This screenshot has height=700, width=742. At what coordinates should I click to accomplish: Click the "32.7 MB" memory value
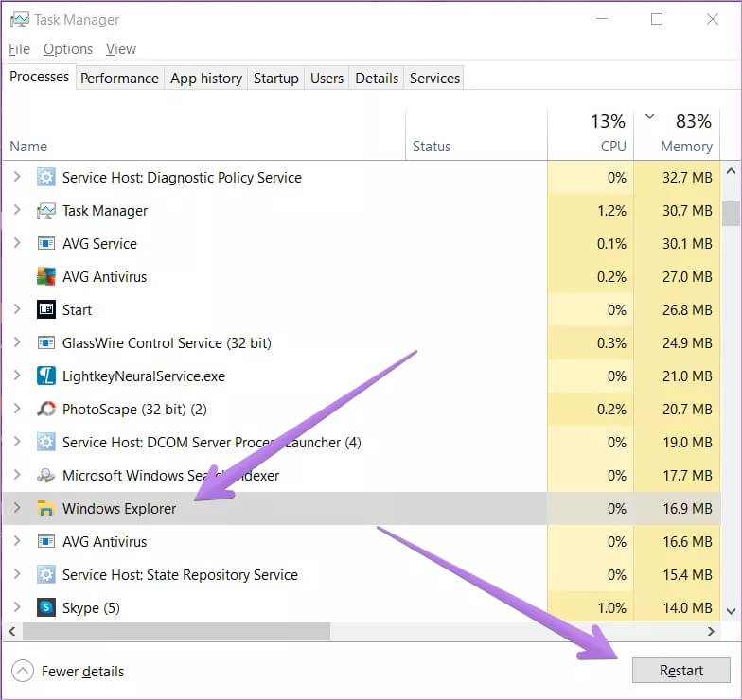pos(687,178)
